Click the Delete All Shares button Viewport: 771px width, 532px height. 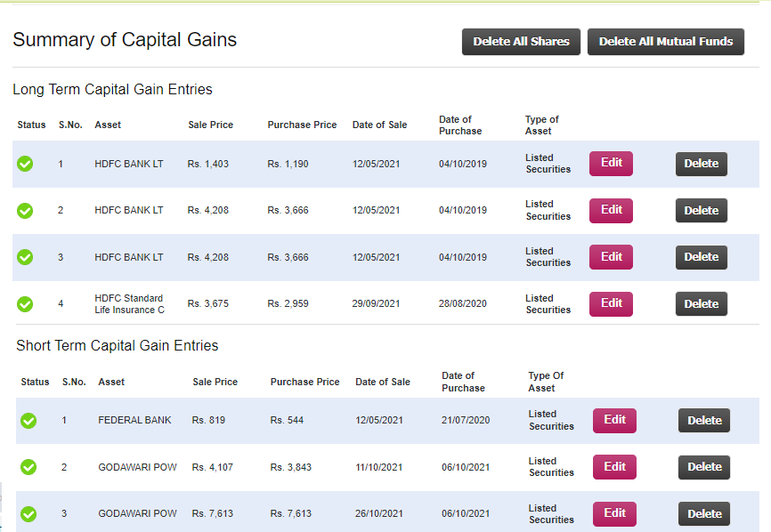coord(521,41)
